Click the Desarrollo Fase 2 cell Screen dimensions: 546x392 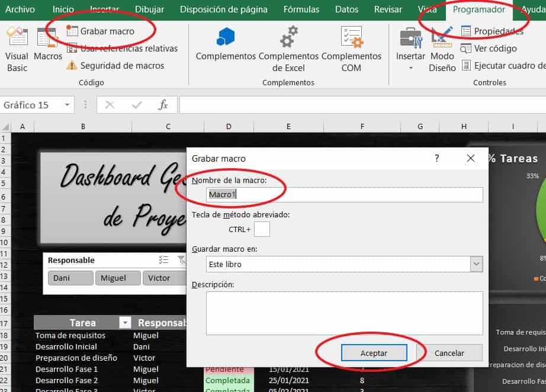pyautogui.click(x=82, y=381)
